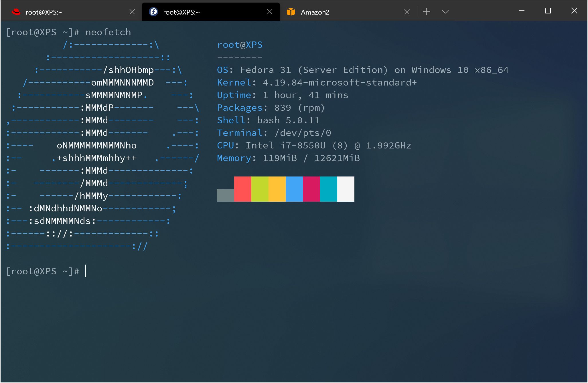Click the 'neofetch' command text
The width and height of the screenshot is (588, 383).
click(108, 32)
